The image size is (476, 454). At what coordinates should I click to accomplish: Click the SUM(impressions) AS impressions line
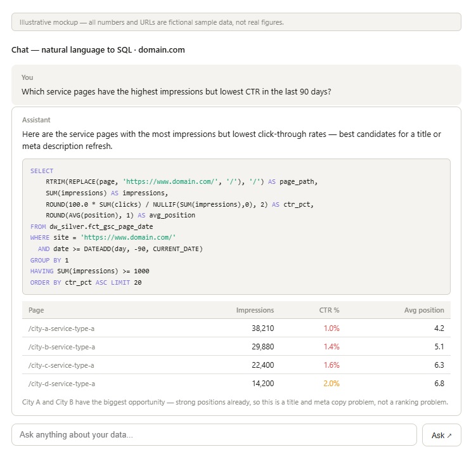(107, 193)
